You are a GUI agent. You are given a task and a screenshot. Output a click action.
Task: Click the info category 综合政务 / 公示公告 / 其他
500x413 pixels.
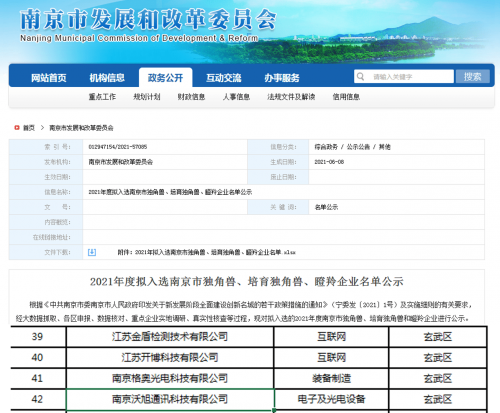coord(352,147)
